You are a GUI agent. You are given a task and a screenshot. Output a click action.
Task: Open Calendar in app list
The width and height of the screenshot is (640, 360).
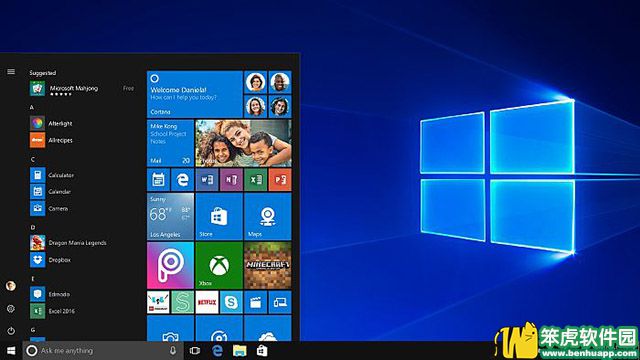pos(50,191)
